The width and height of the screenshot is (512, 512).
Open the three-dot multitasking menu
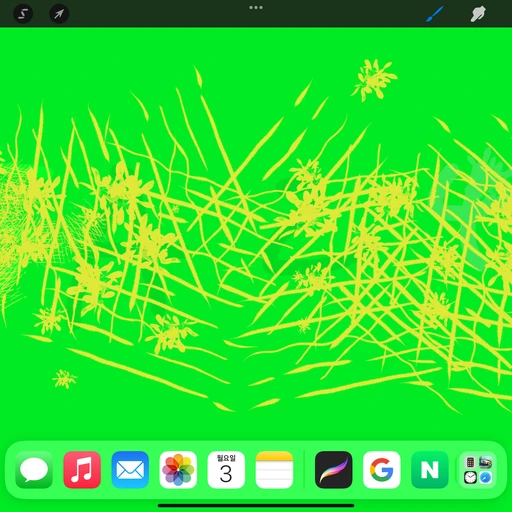tap(256, 7)
